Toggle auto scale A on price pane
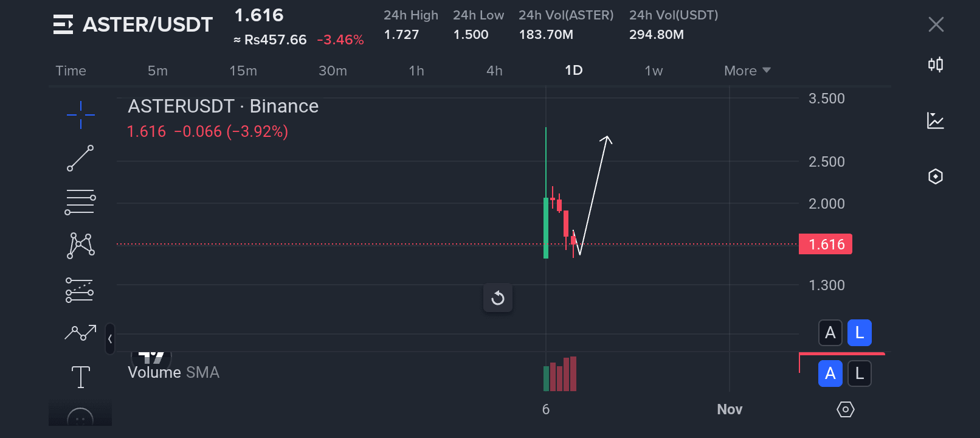 click(830, 333)
